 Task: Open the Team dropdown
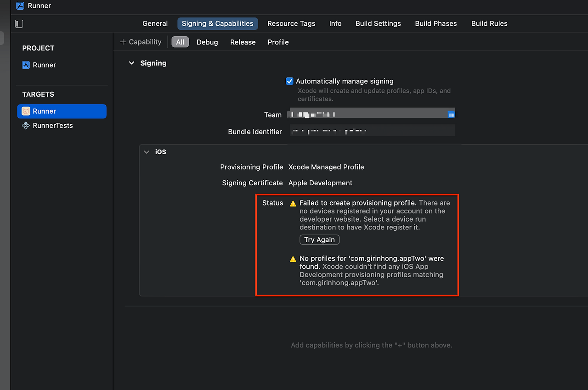coord(372,114)
